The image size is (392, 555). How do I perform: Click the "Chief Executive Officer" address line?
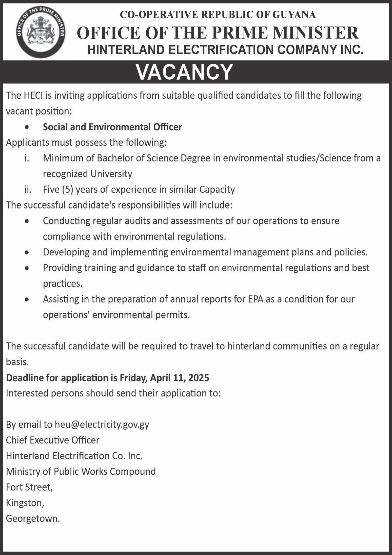(x=53, y=440)
